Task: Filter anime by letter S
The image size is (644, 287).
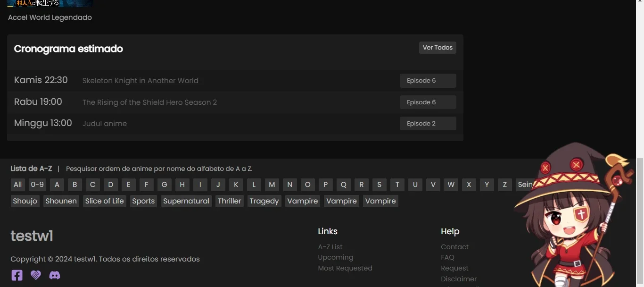Action: [379, 185]
